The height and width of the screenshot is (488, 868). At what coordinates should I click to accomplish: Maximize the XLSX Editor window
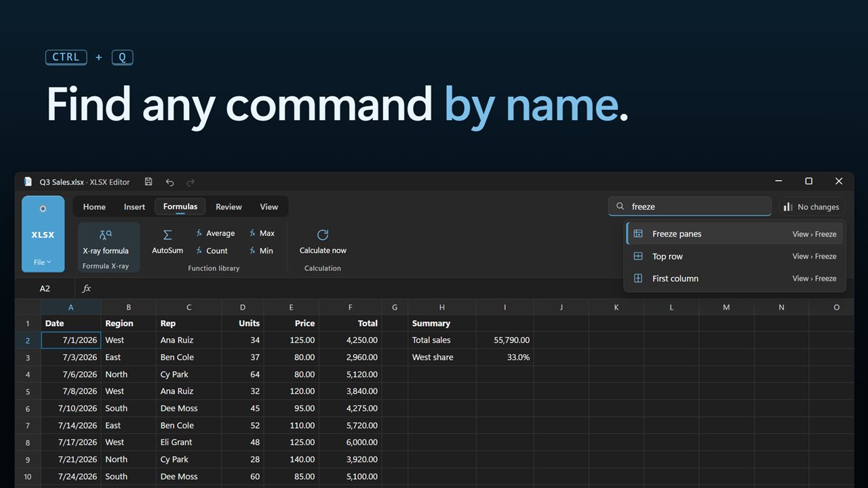coord(808,181)
